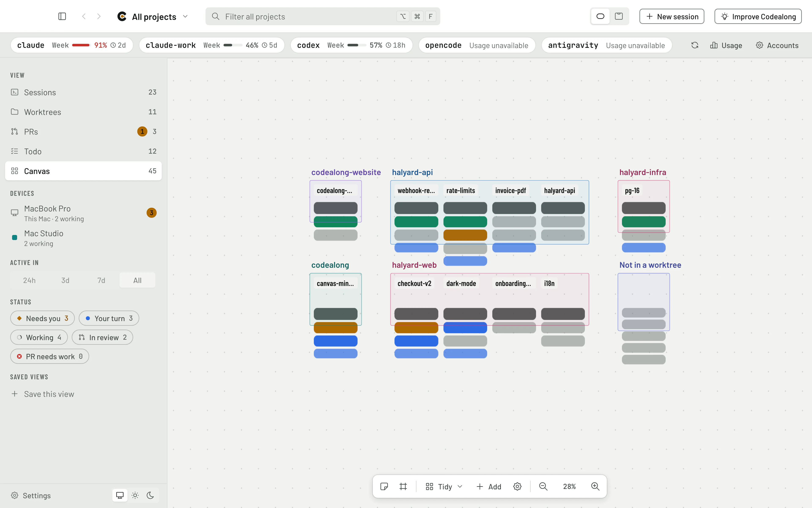Set Active in filter to 7d
Image resolution: width=812 pixels, height=508 pixels.
pyautogui.click(x=101, y=280)
